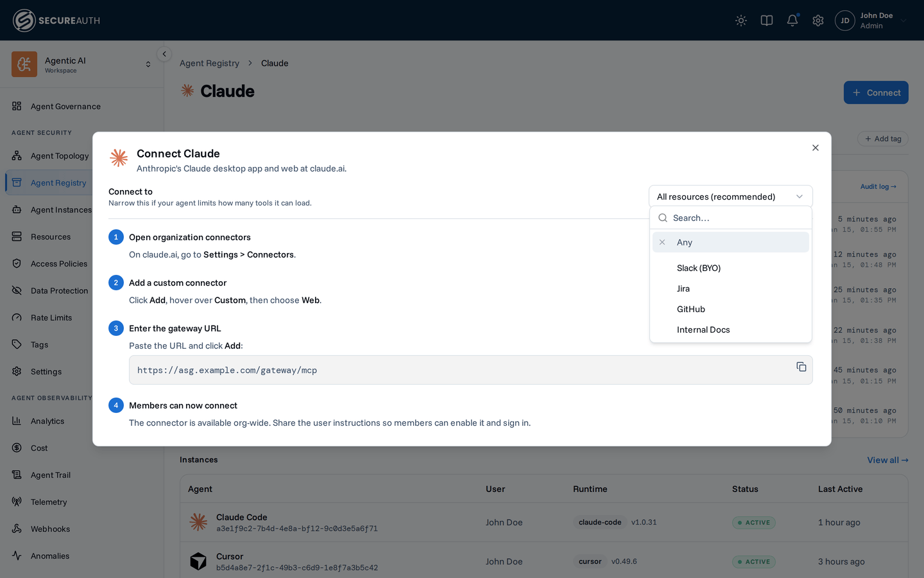Select Jira resource option
Screen dimensions: 924x578
click(731, 288)
